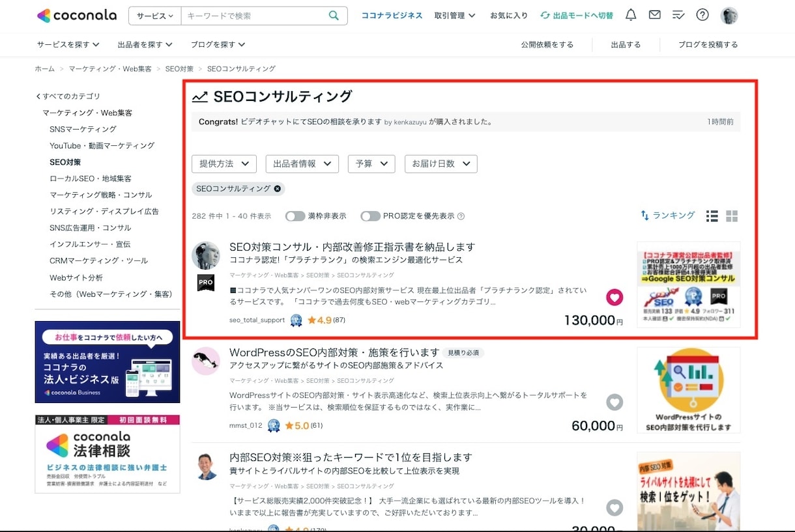
Task: Select リスティング・ディスプレイ広告 category
Action: 104,211
